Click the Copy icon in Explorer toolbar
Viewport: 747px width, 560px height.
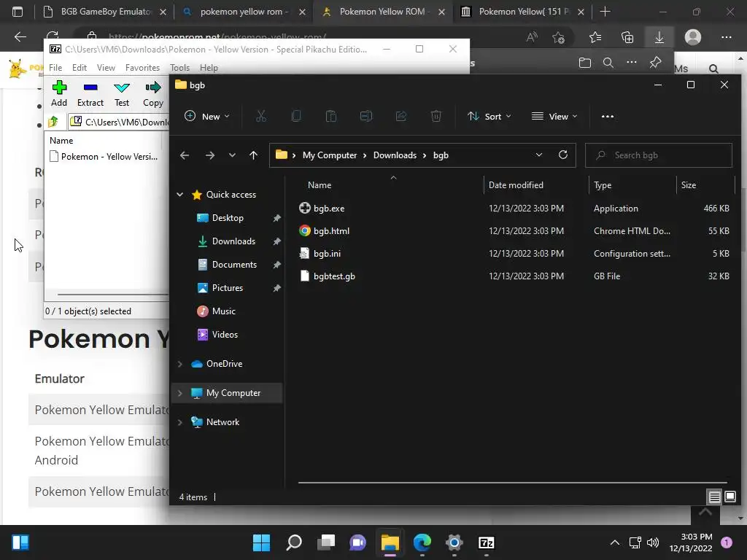pyautogui.click(x=296, y=116)
